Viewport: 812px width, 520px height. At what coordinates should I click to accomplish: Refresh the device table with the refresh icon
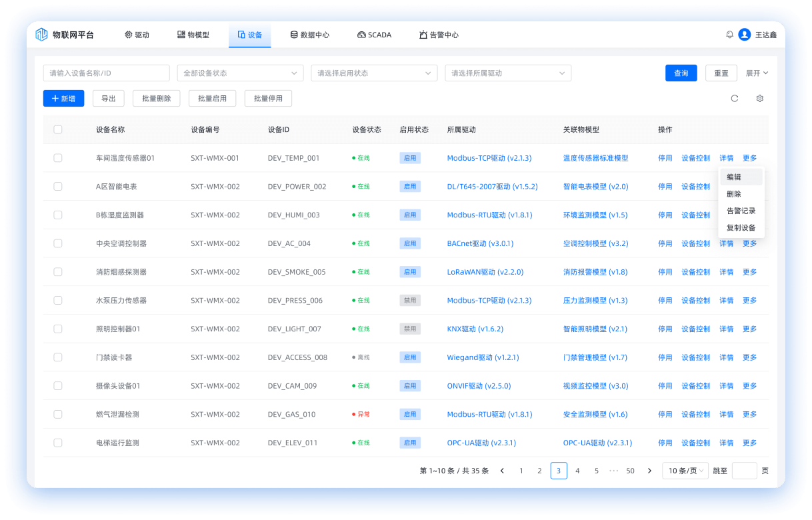pyautogui.click(x=734, y=98)
